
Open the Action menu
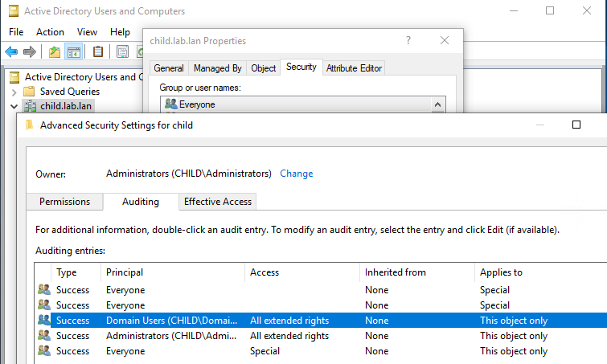[50, 32]
